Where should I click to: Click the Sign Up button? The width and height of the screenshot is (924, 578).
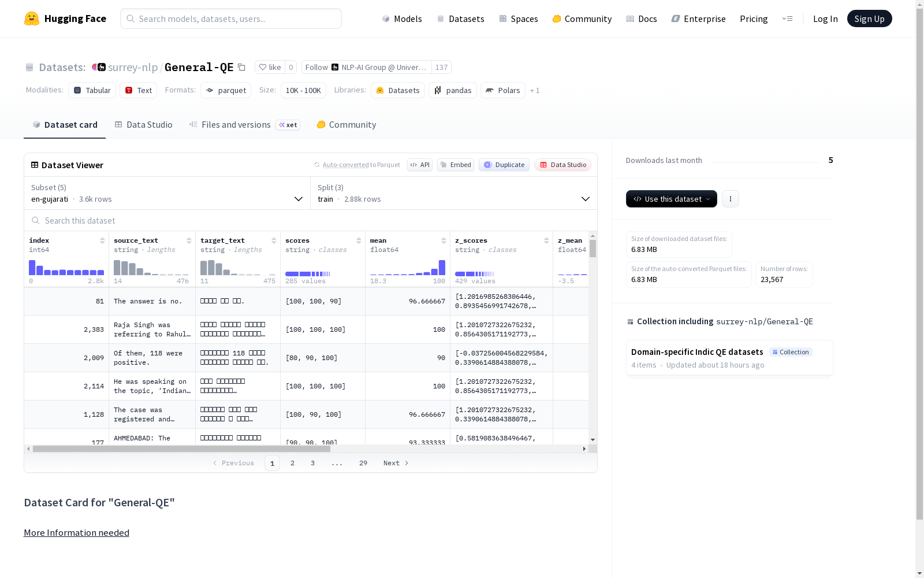[x=870, y=18]
